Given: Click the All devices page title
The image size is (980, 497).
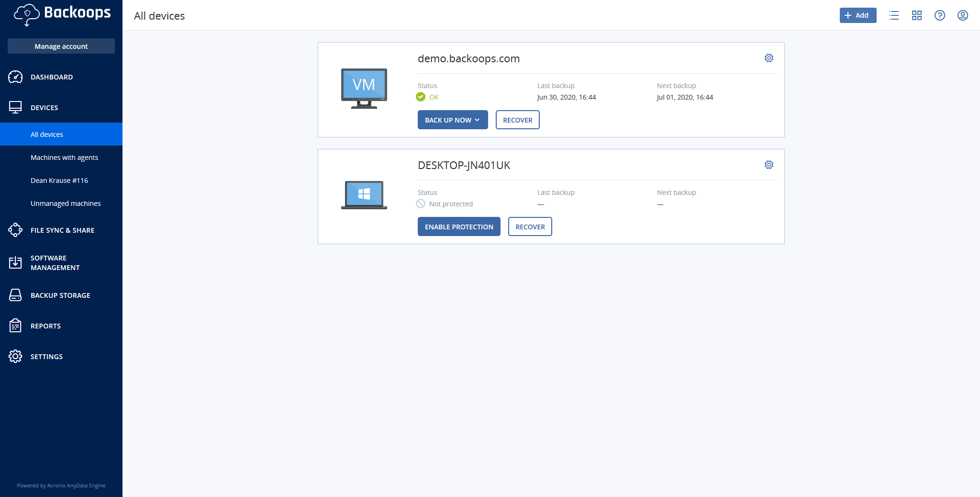Looking at the screenshot, I should pyautogui.click(x=159, y=16).
